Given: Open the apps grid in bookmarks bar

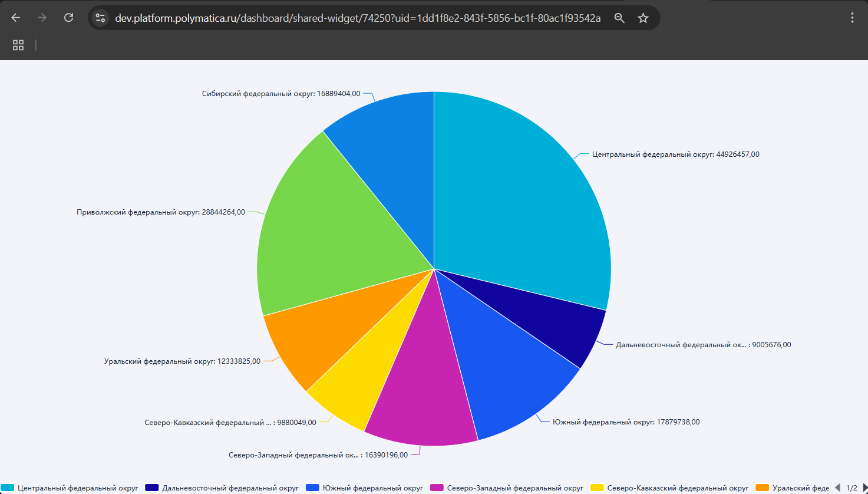Looking at the screenshot, I should tap(18, 45).
